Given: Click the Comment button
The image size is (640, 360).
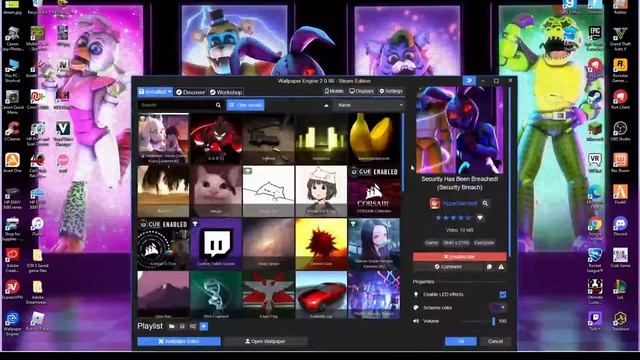Looking at the screenshot, I should (448, 267).
